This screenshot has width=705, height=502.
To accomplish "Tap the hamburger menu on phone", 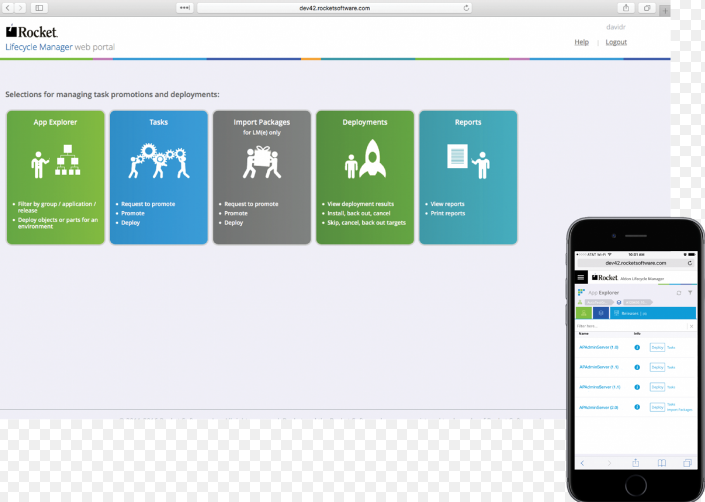I will coord(581,277).
